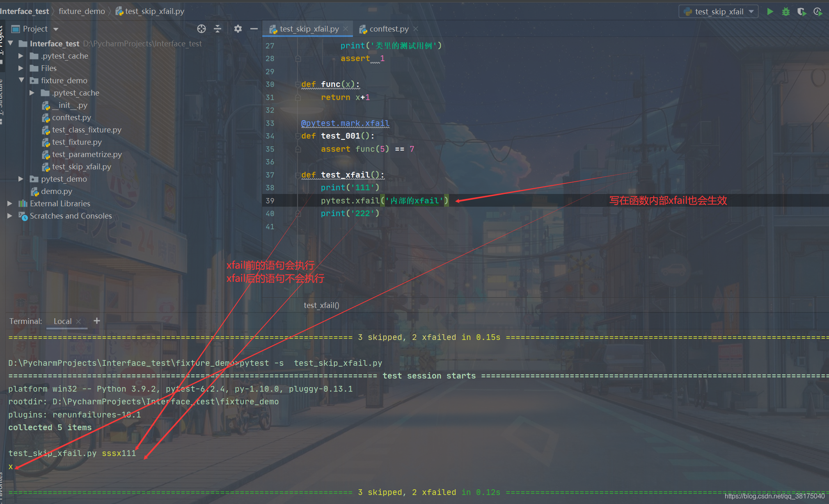Add a new terminal session
Viewport: 829px width, 504px height.
coord(97,321)
